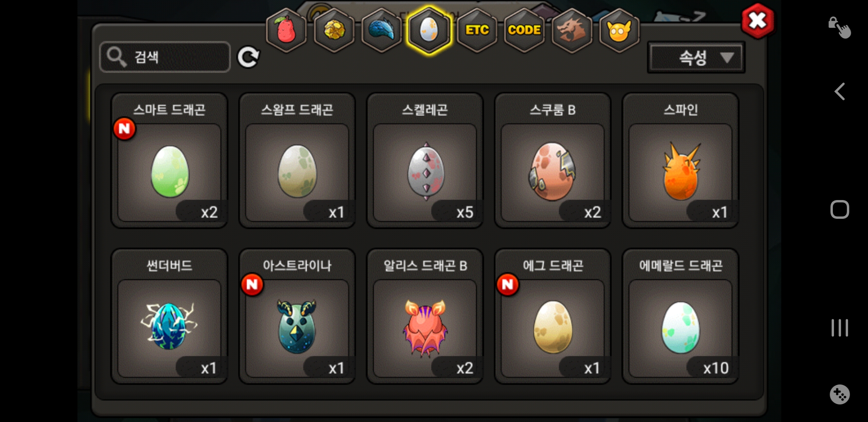The height and width of the screenshot is (422, 868).
Task: Select the 스마트 드래곤 green egg
Action: 169,161
